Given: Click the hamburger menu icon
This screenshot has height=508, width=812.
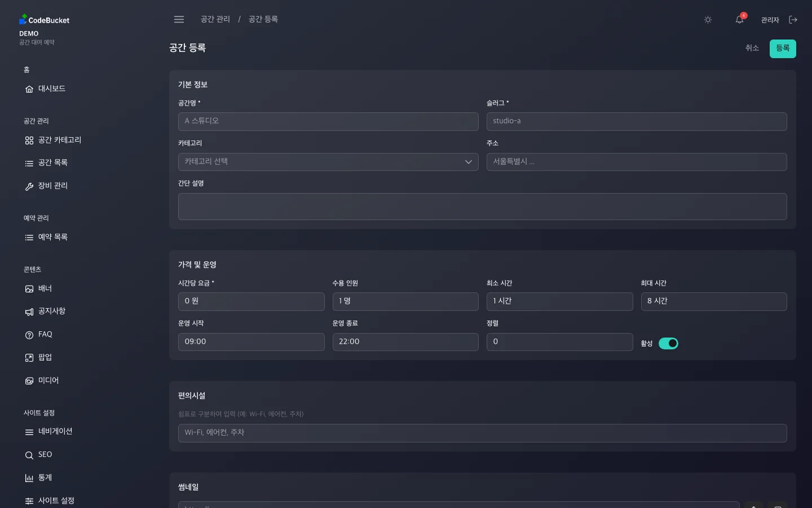Looking at the screenshot, I should coord(179,20).
